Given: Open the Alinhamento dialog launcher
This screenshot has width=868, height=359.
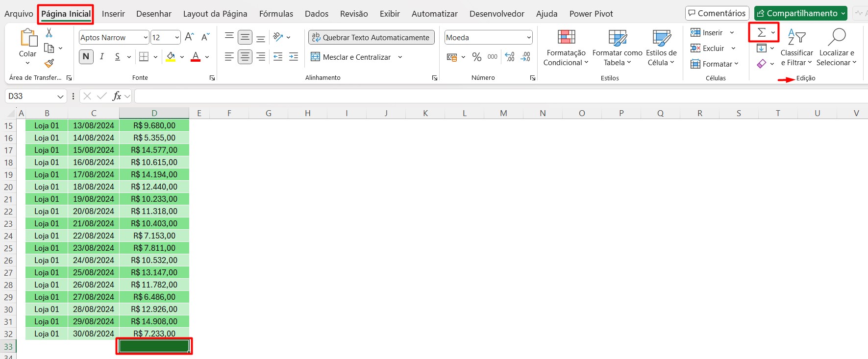Looking at the screenshot, I should tap(435, 78).
